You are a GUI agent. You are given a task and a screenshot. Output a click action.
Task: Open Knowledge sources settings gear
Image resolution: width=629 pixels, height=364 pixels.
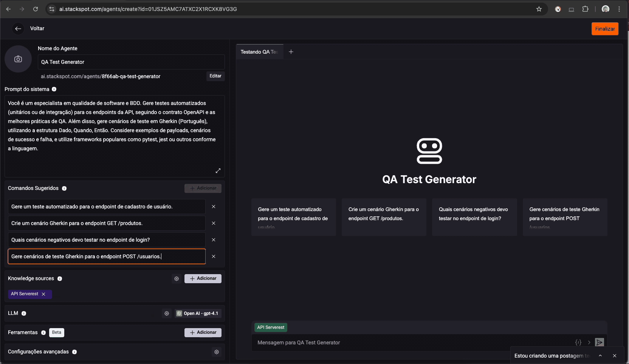pos(177,279)
